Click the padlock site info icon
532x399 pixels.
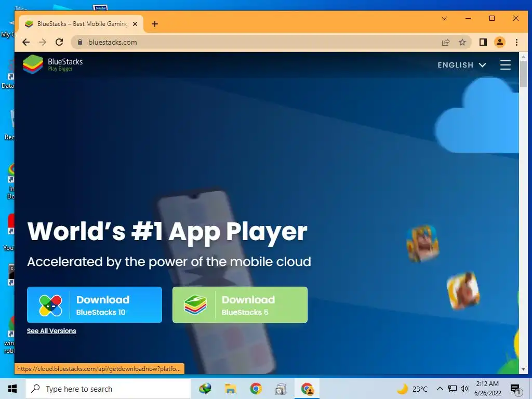click(x=80, y=42)
